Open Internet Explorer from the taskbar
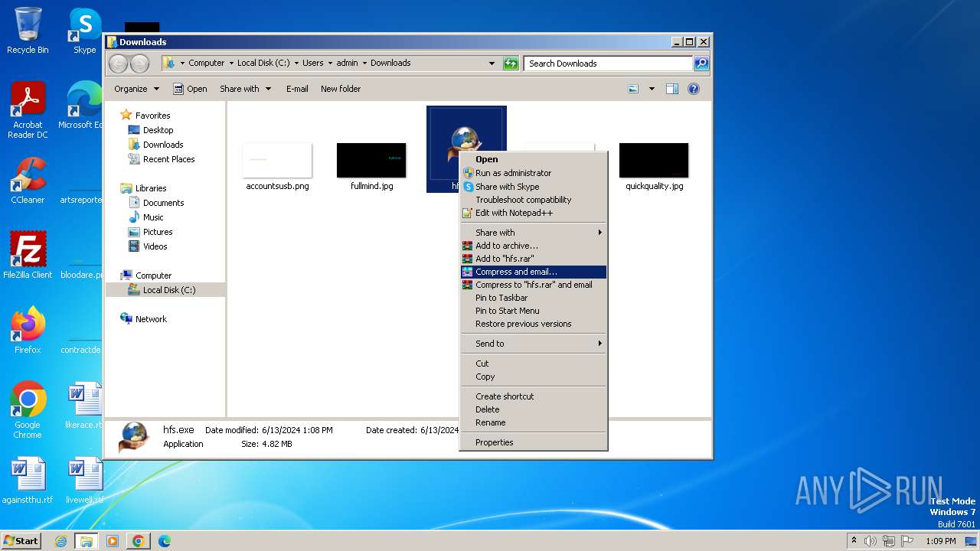 pos(61,541)
